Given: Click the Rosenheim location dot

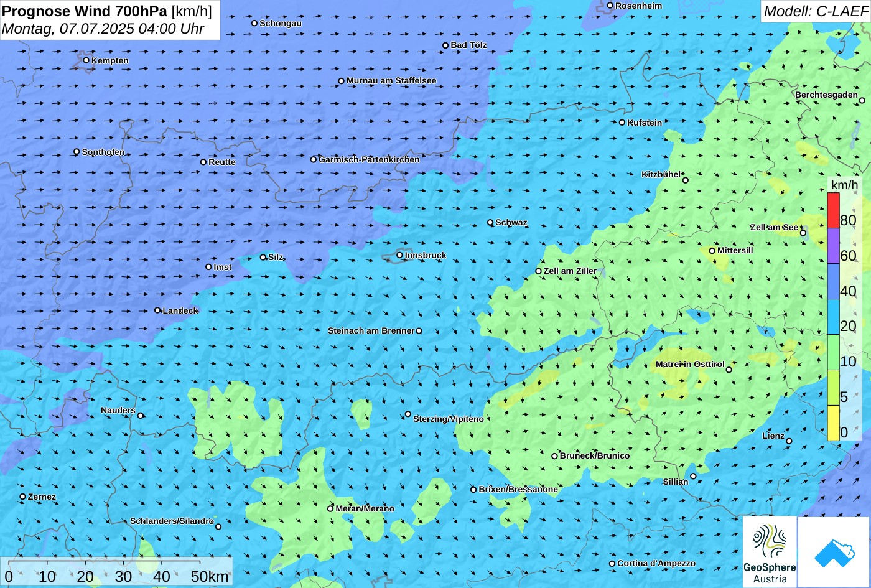Looking at the screenshot, I should [610, 6].
